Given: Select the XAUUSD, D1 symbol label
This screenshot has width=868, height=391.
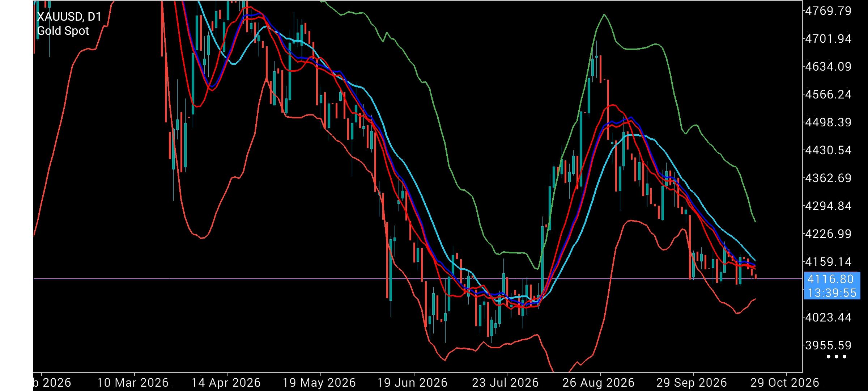Looking at the screenshot, I should (69, 17).
